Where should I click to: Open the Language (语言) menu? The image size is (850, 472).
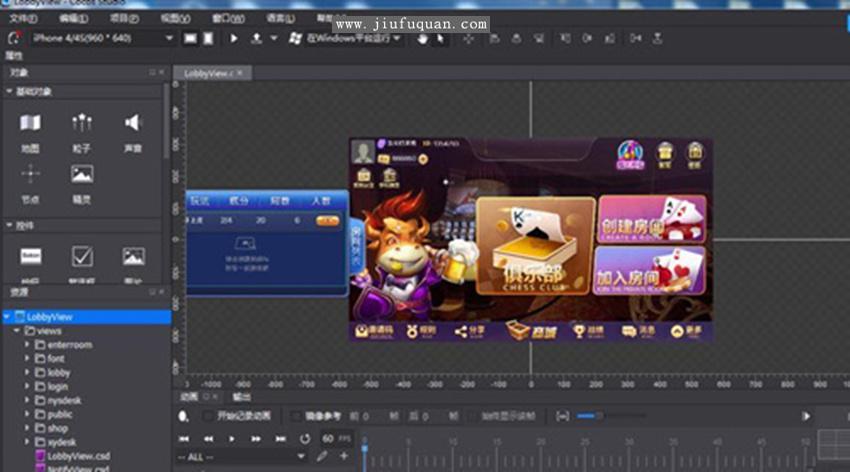[280, 19]
